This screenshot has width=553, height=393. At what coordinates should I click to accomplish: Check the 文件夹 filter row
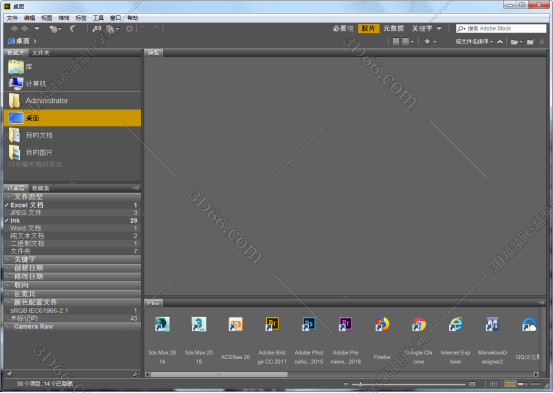point(72,251)
